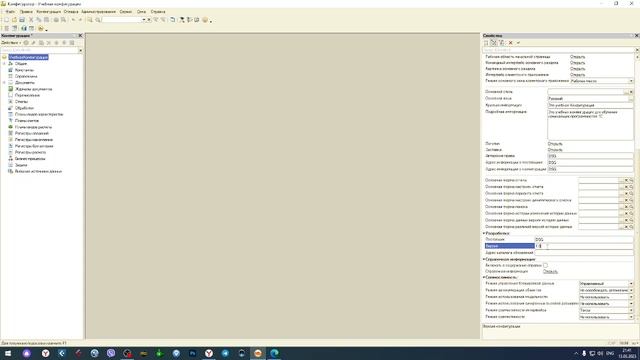The height and width of the screenshot is (360, 640).
Task: Select 'Внешние источники данных' in the tree
Action: (38, 171)
